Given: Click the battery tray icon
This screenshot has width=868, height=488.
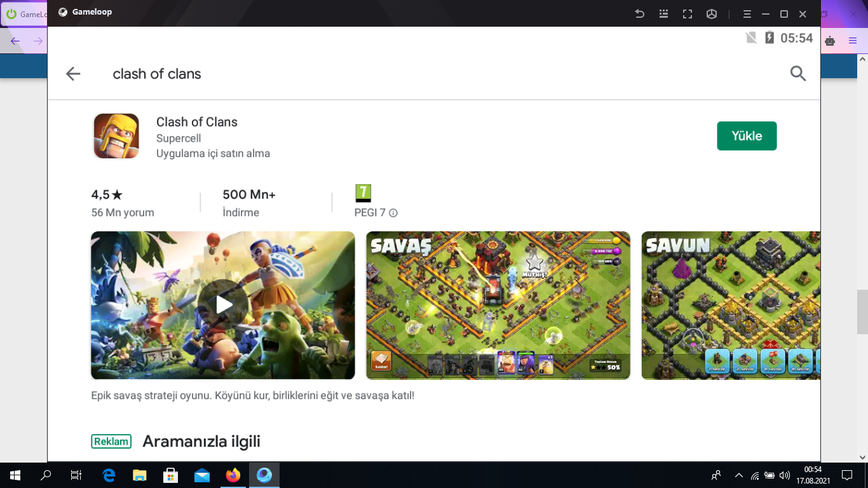Looking at the screenshot, I should coord(770,475).
